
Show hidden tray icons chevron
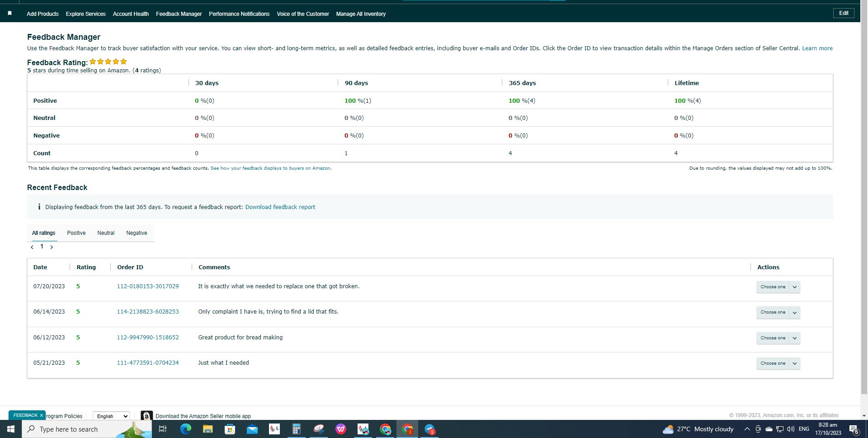click(747, 429)
